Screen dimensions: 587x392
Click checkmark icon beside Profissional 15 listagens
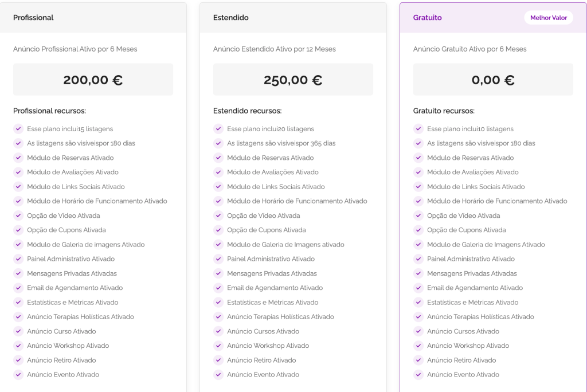18,129
